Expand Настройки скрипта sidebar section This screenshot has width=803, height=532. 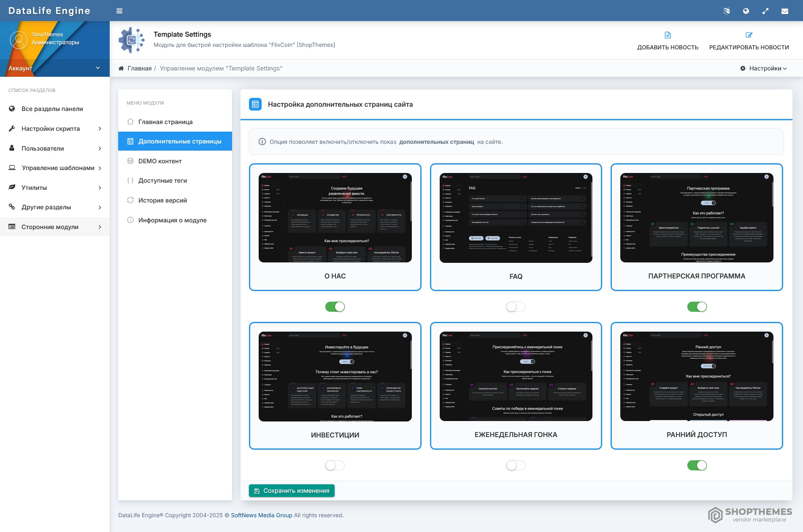tap(55, 129)
